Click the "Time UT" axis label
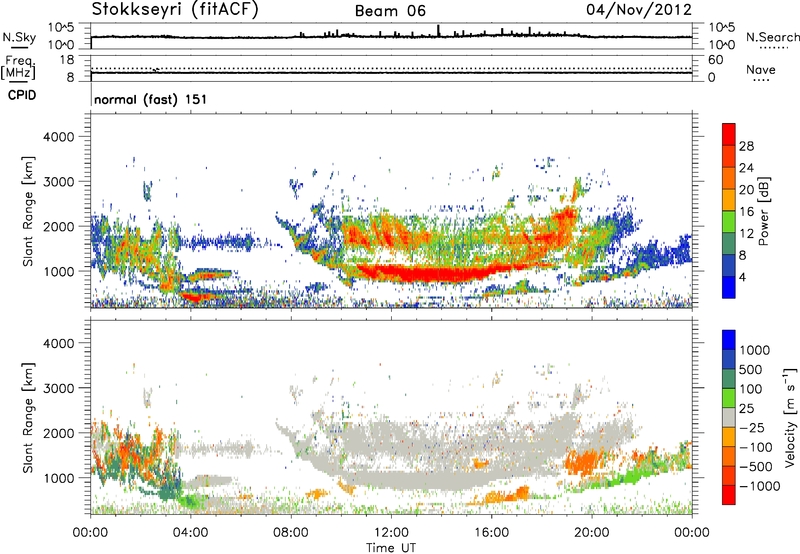Viewport: 800px width, 554px height. 391,548
